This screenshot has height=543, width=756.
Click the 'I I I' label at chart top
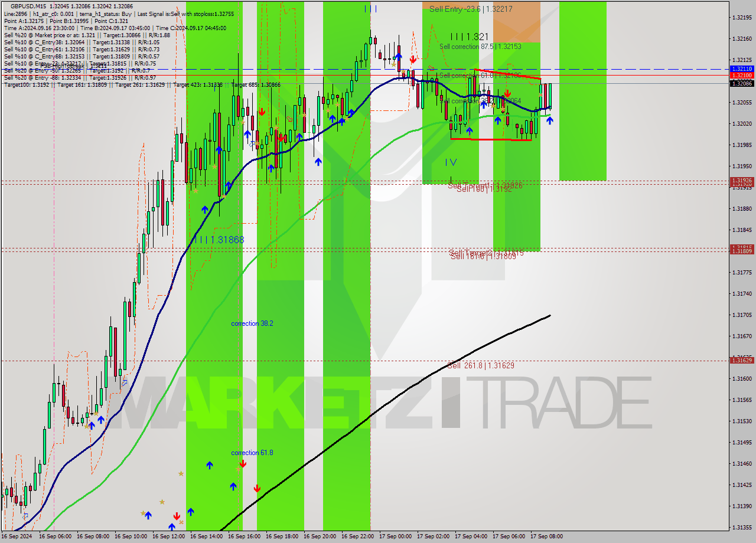click(x=370, y=9)
